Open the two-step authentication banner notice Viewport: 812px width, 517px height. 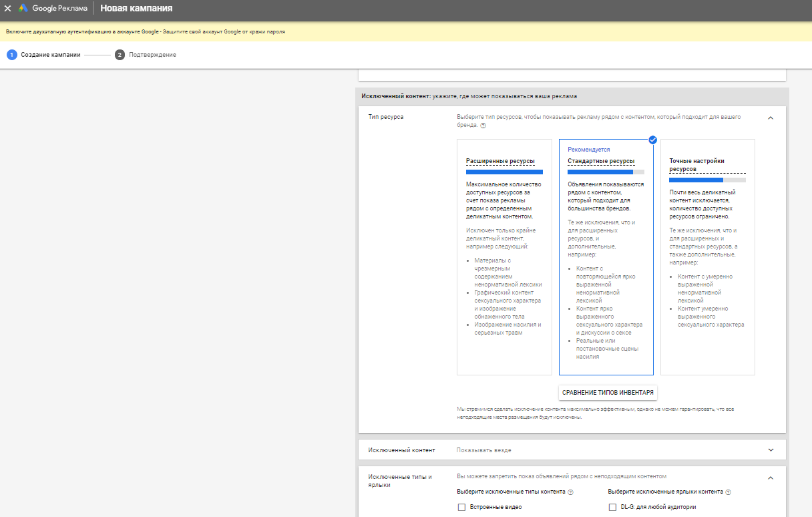[146, 31]
